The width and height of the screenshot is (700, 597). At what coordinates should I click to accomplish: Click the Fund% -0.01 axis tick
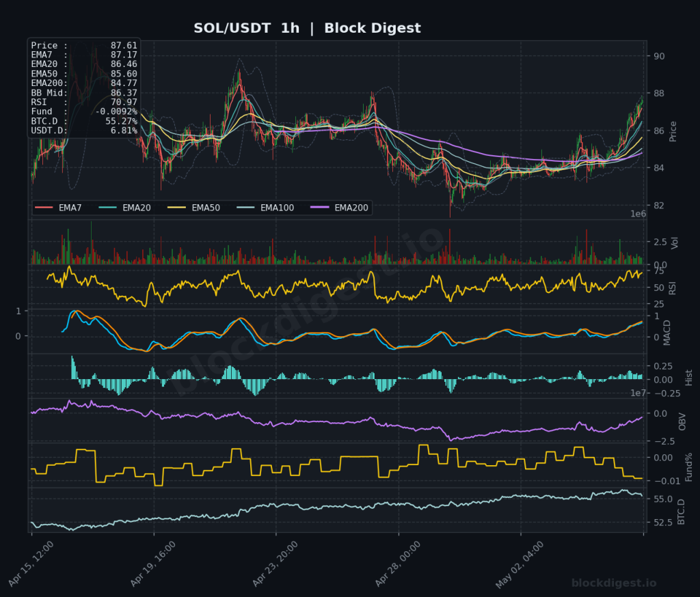[667, 481]
